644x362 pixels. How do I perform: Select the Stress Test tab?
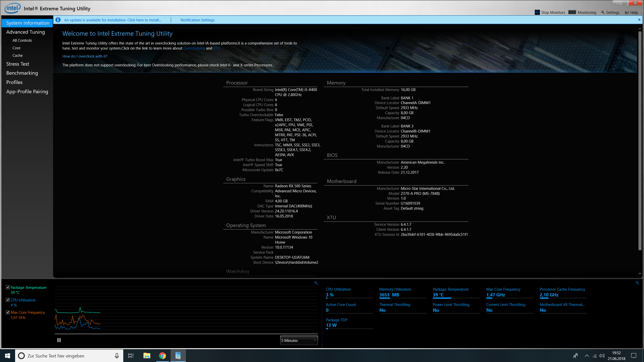coord(18,64)
